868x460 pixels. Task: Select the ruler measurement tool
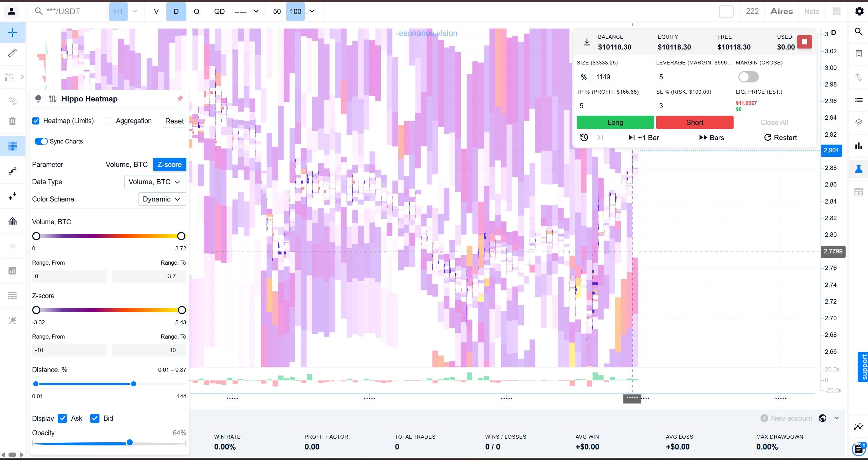point(13,53)
